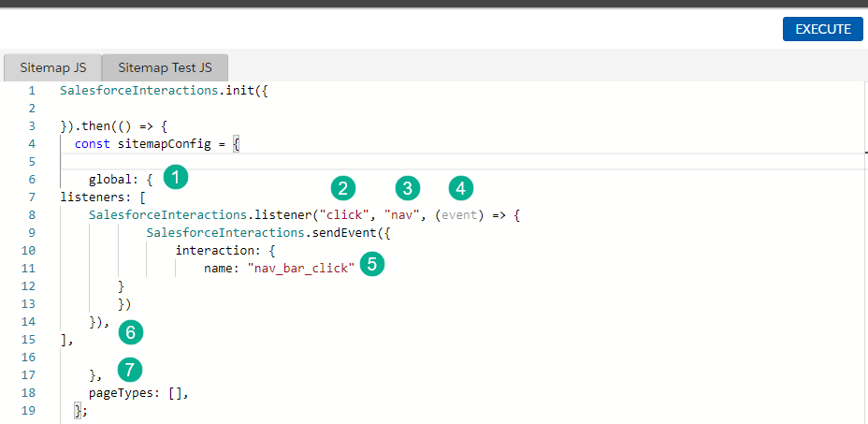Click the green number 1 marker
Viewport: 868px width, 424px height.
coord(174,176)
